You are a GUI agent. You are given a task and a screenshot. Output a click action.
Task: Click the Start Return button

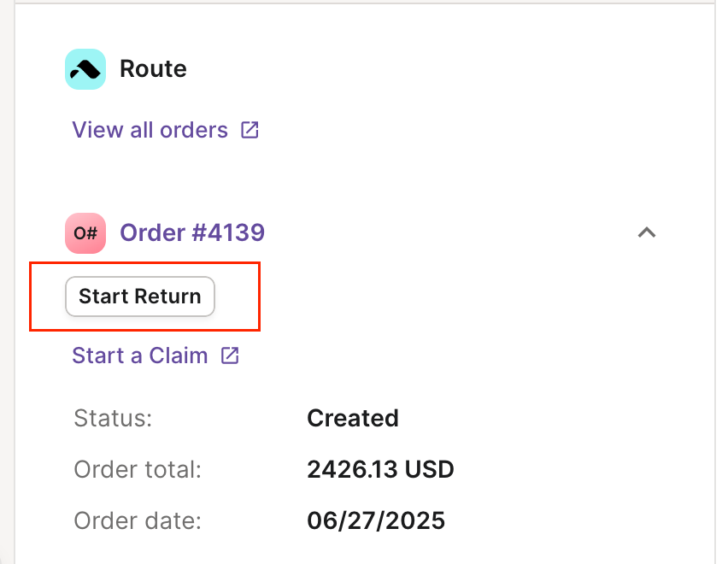tap(140, 297)
